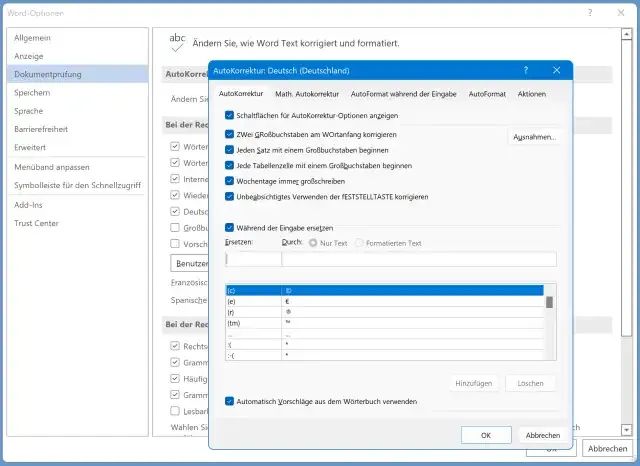The image size is (640, 466).
Task: Select Trust Center in the sidebar
Action: coord(35,223)
